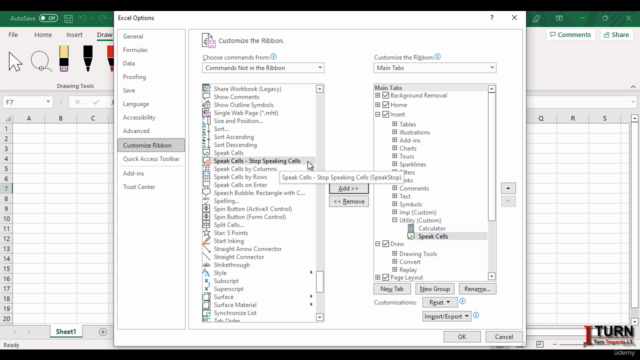Click the info icon next to Reset

(x=462, y=301)
